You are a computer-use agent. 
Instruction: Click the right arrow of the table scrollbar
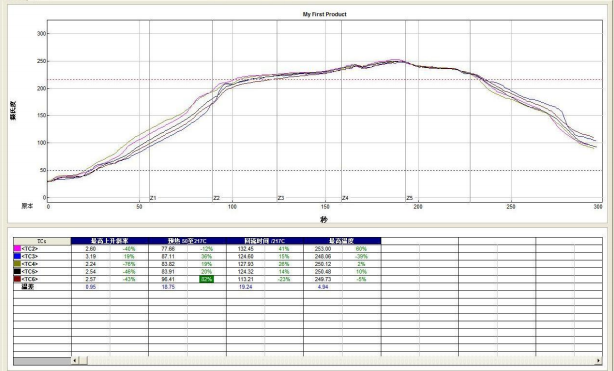click(x=599, y=360)
